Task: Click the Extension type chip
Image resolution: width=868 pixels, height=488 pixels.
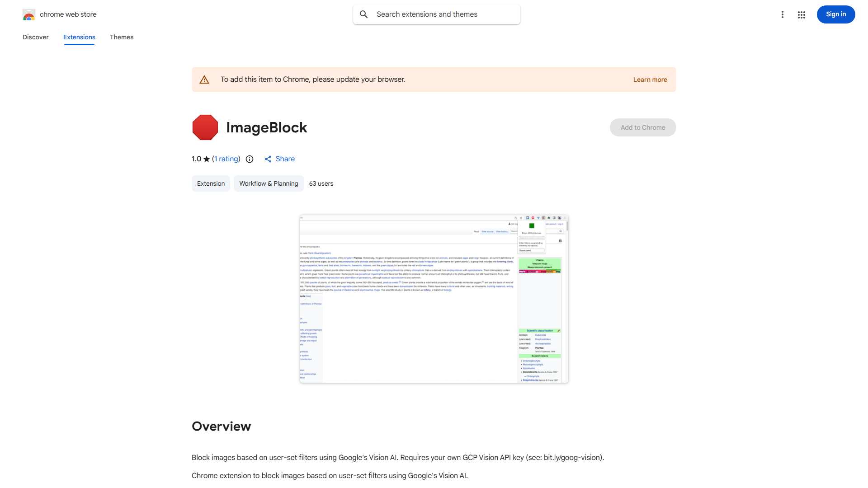Action: point(211,183)
